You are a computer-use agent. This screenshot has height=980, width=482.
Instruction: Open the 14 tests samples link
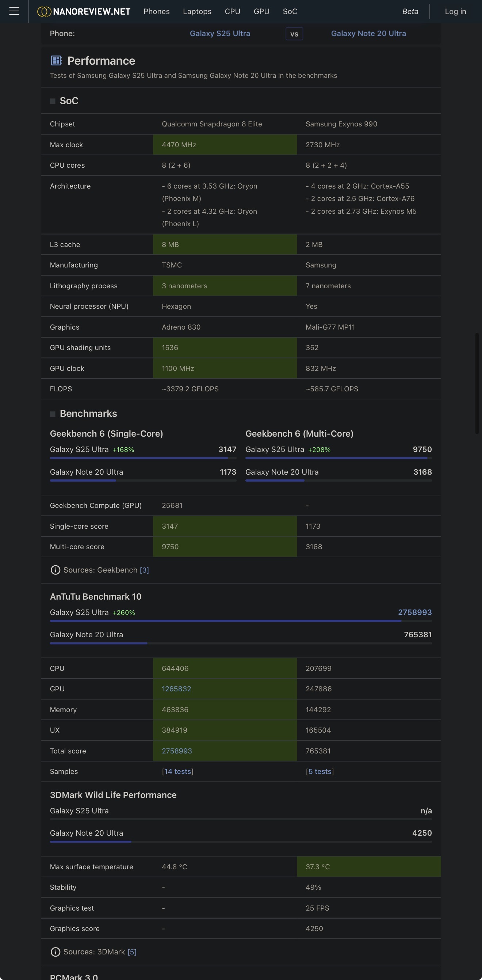[x=177, y=771]
